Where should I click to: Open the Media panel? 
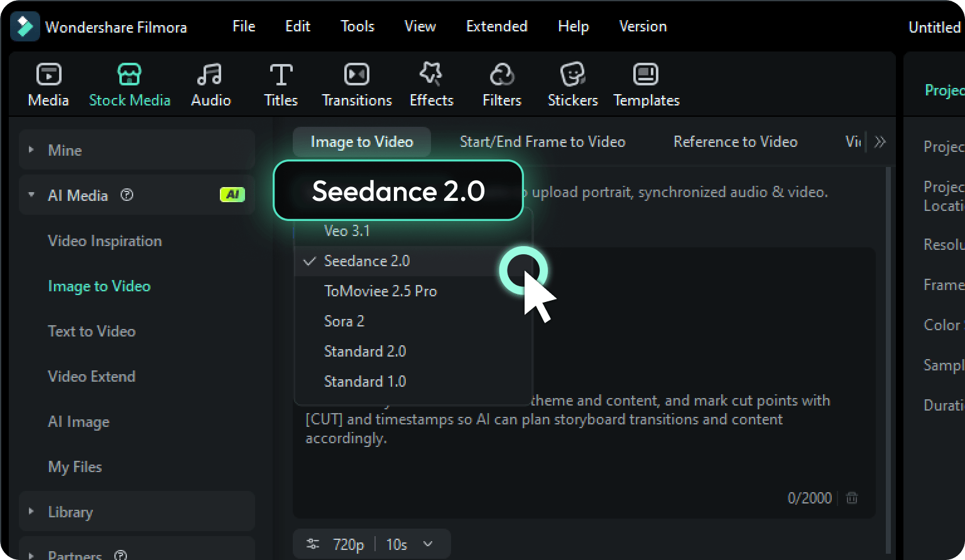coord(48,83)
